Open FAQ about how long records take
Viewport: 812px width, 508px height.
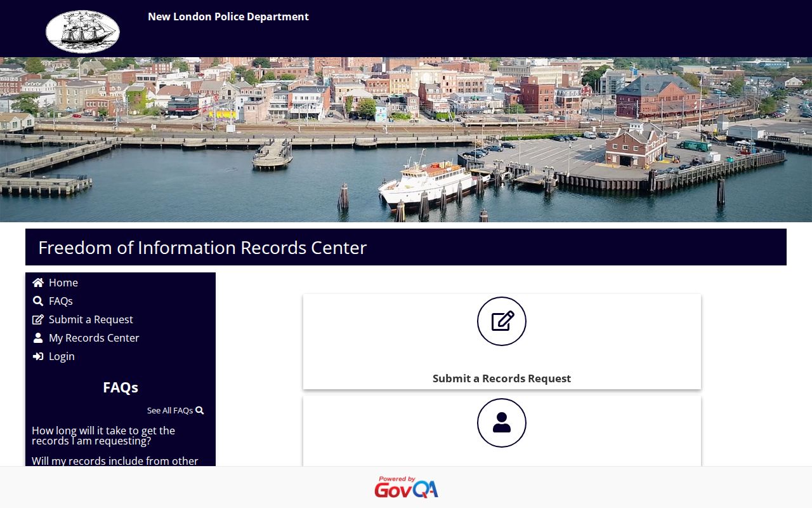103,436
